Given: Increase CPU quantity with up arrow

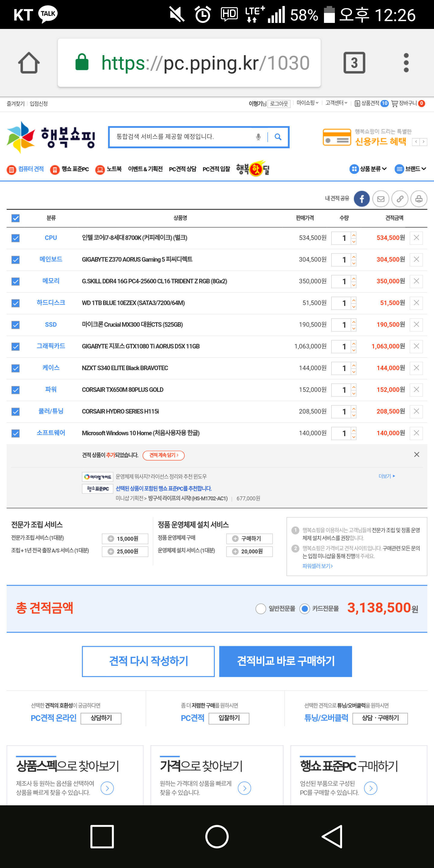Looking at the screenshot, I should 354,234.
